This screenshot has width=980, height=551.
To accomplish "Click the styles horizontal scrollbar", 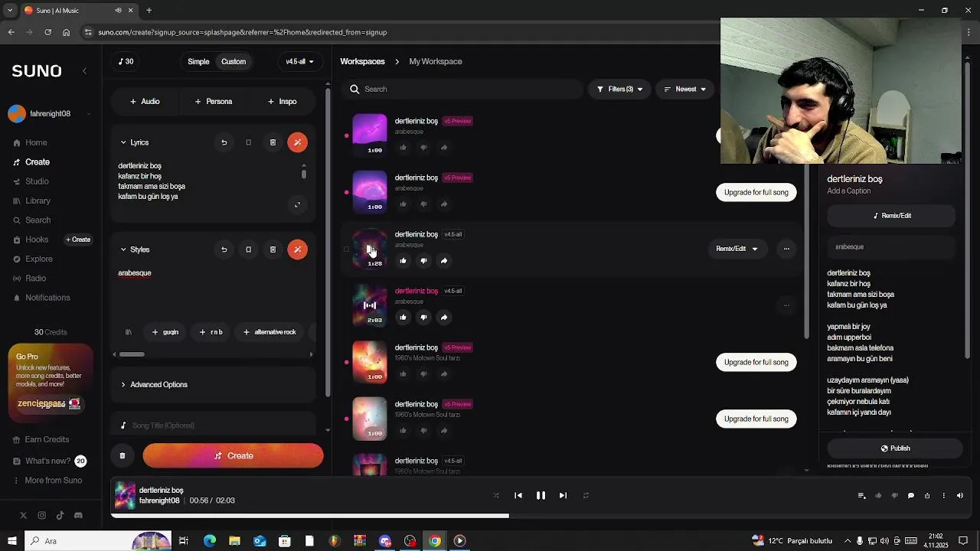I will pyautogui.click(x=132, y=354).
